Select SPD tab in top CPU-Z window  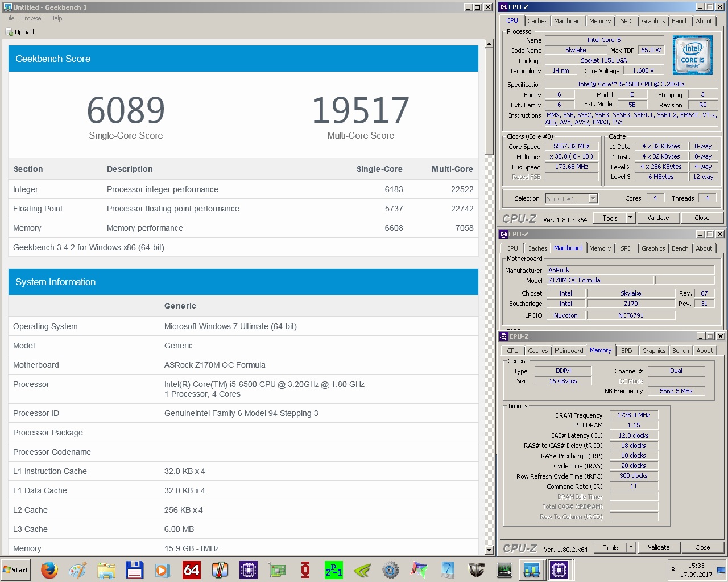click(626, 21)
